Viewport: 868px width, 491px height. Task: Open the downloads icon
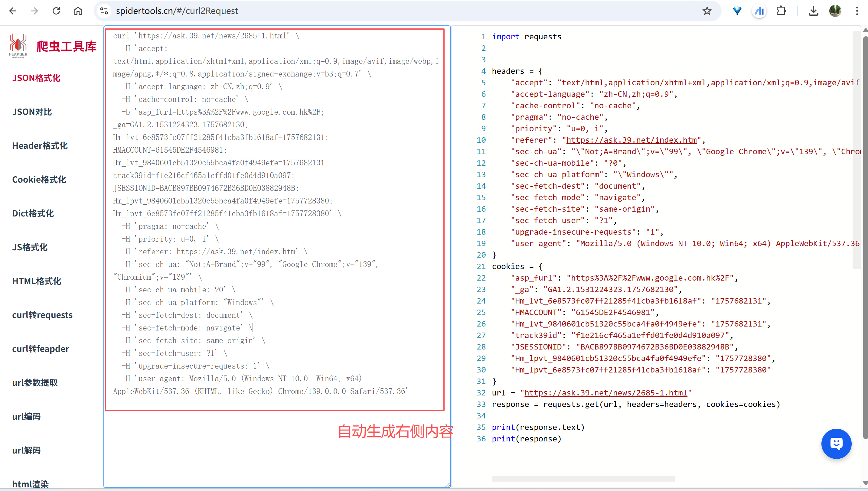pos(813,11)
